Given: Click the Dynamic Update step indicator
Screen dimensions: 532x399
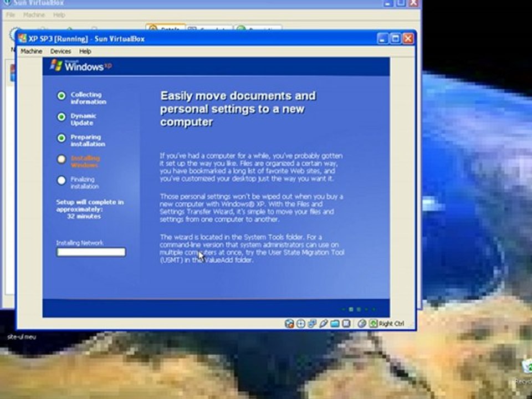Looking at the screenshot, I should (62, 117).
